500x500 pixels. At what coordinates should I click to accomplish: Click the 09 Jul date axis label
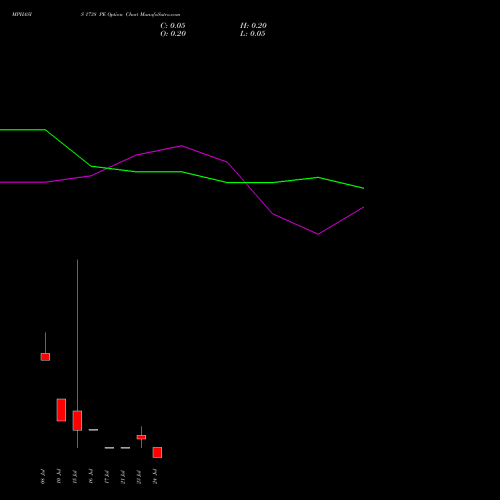click(x=59, y=476)
